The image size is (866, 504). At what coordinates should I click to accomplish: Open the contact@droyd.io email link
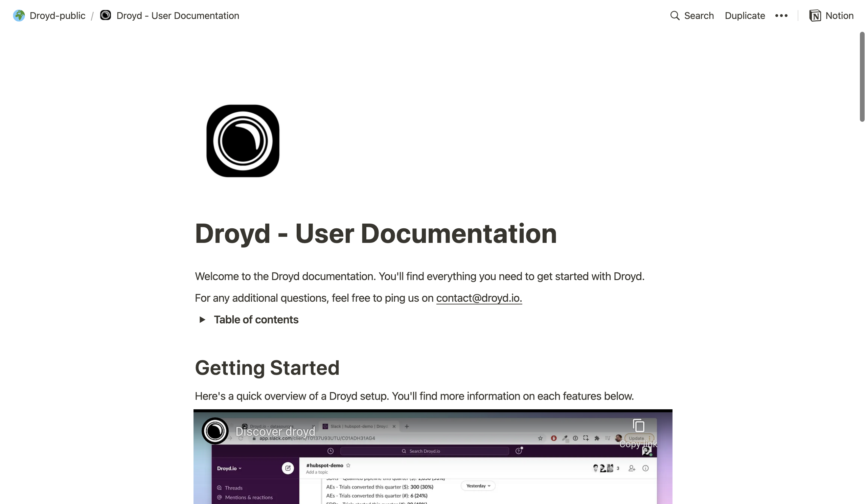coord(479,298)
